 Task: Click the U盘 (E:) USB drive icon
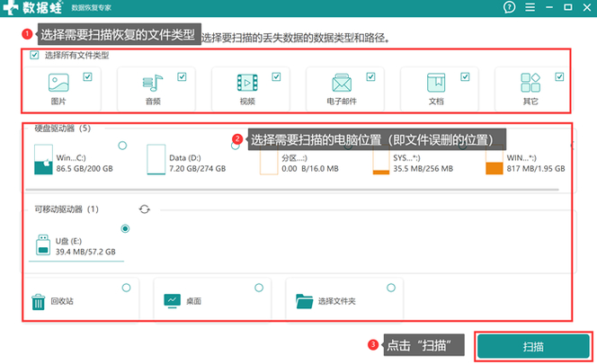click(43, 244)
